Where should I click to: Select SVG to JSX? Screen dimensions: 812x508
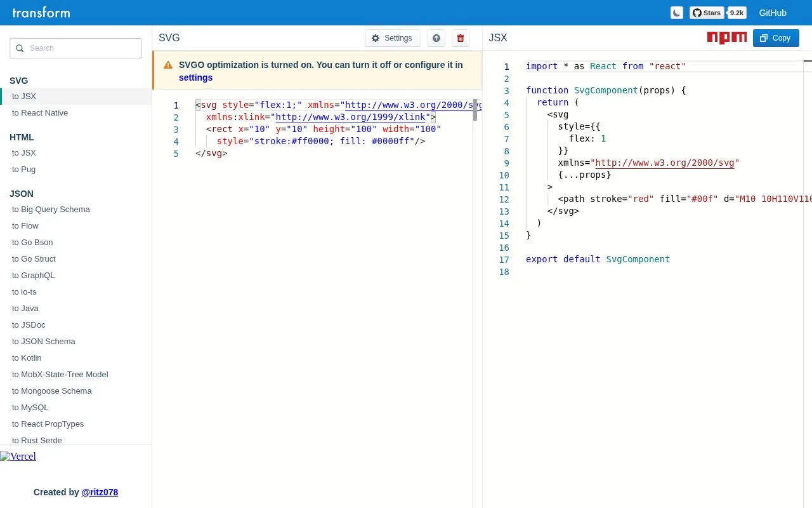[x=76, y=97]
